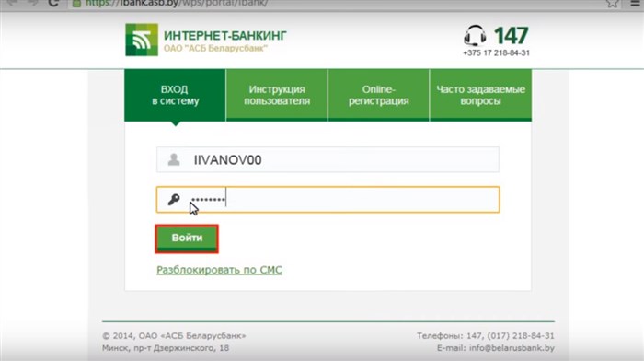Click the footer "Телефоны: 147, (017) 218-84-31" text

click(486, 335)
